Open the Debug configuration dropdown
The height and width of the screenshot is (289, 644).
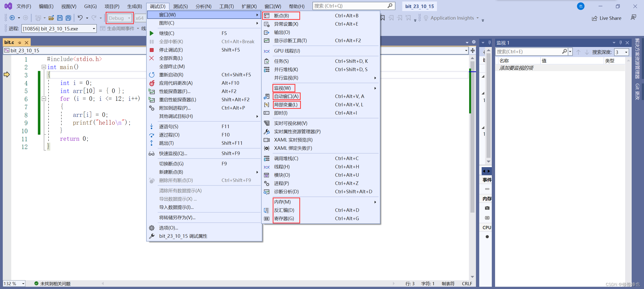pos(129,18)
